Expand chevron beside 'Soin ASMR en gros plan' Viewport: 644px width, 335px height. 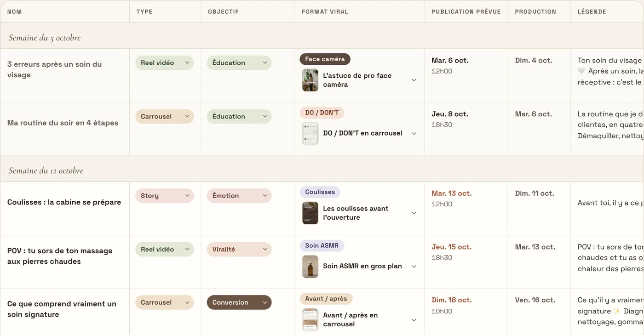414,266
